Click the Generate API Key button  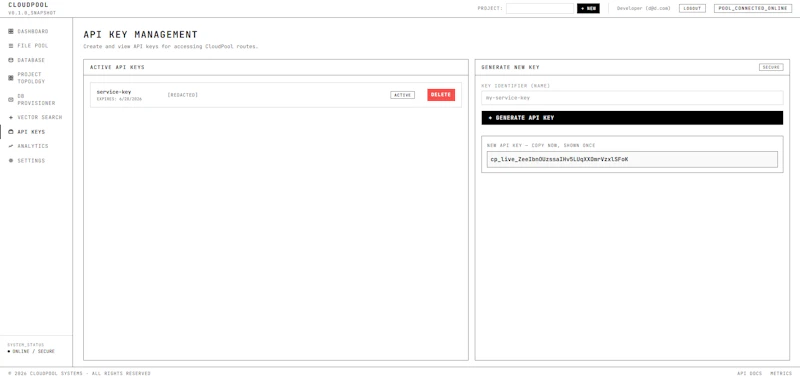click(632, 118)
